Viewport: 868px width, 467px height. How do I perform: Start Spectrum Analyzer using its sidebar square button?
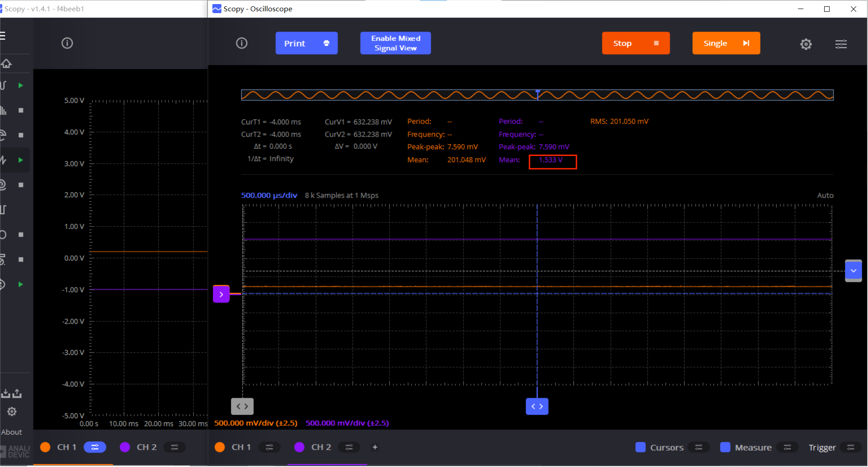pos(20,110)
